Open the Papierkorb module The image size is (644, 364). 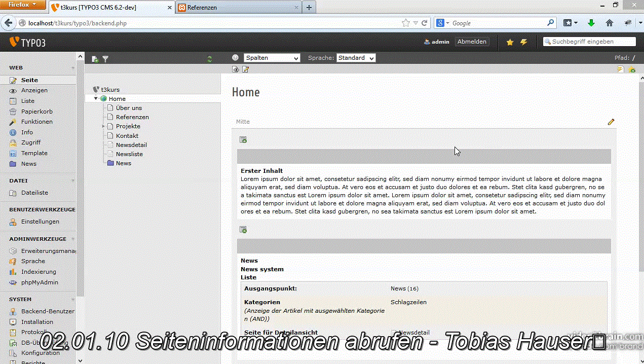click(37, 112)
